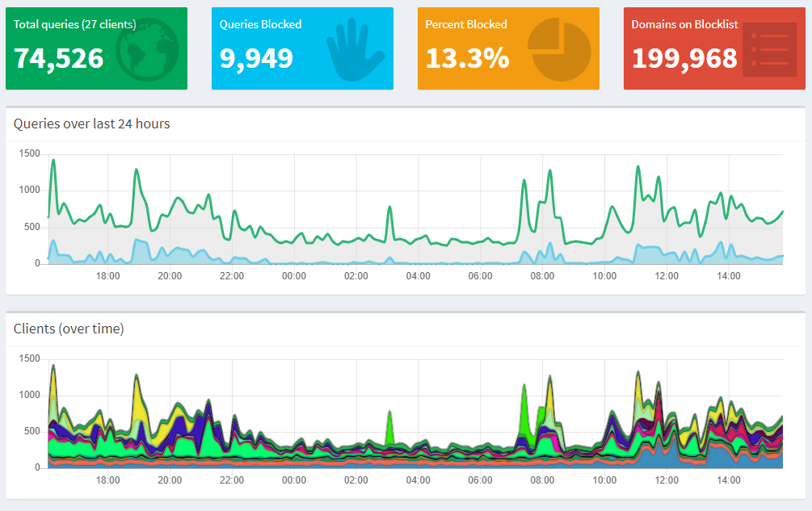Click the 1500 y-axis label on queries chart

point(29,153)
